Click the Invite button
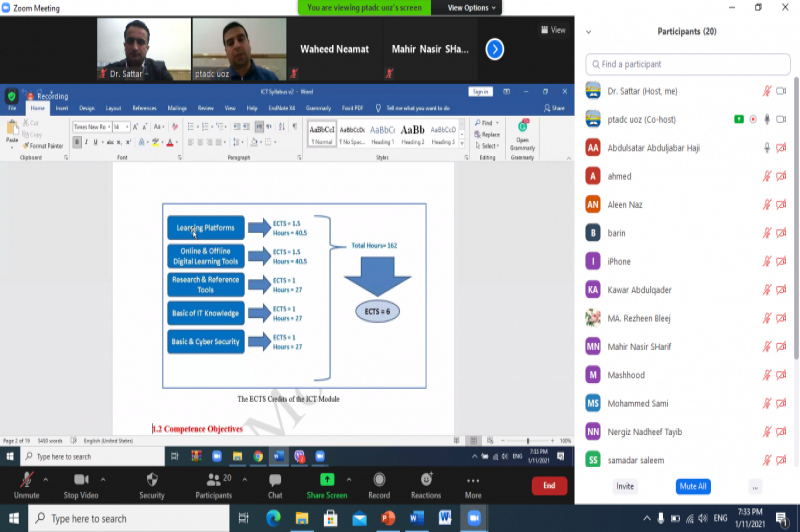 [625, 486]
